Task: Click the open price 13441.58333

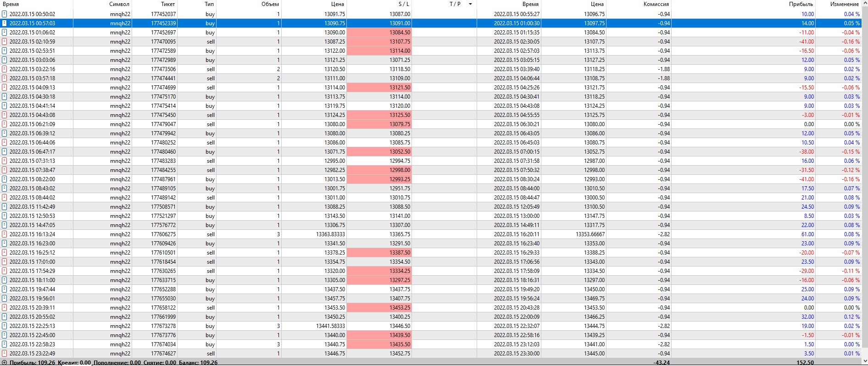Action: [330, 326]
